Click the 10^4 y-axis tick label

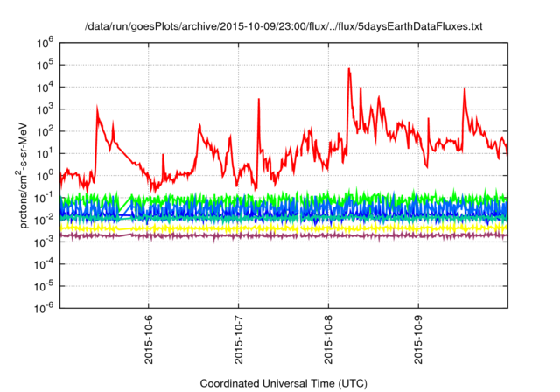[45, 87]
